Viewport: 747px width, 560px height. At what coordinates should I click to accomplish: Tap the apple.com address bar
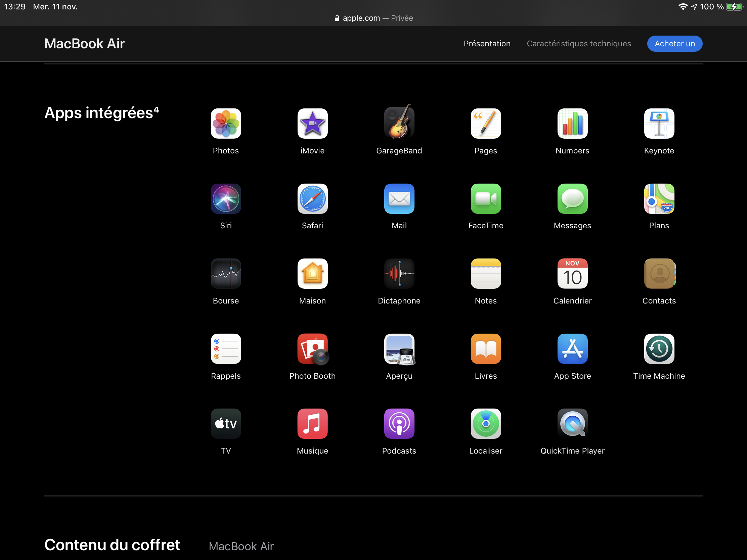coord(373,18)
